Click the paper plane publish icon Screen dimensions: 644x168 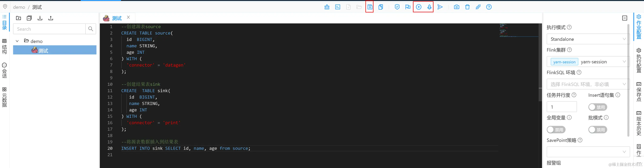pyautogui.click(x=440, y=7)
